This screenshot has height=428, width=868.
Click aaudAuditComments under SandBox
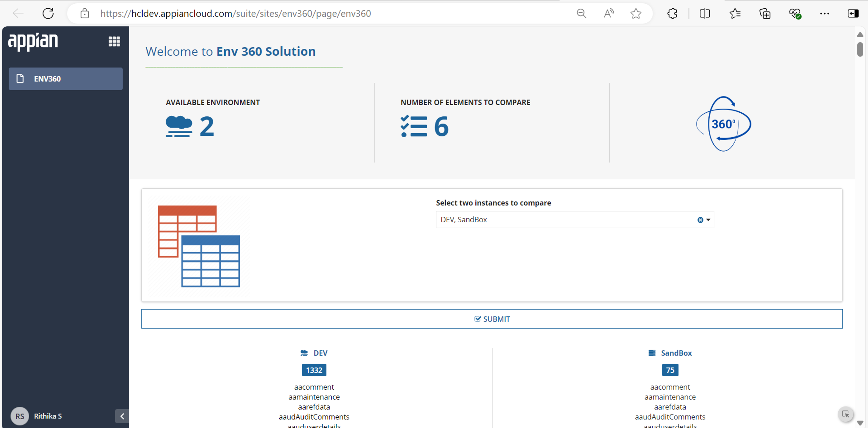(x=670, y=417)
